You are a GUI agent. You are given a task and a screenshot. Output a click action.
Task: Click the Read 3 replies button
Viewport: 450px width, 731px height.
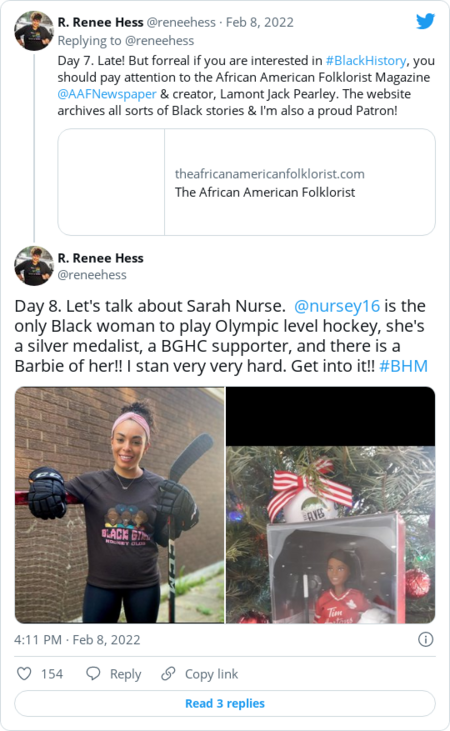click(225, 703)
